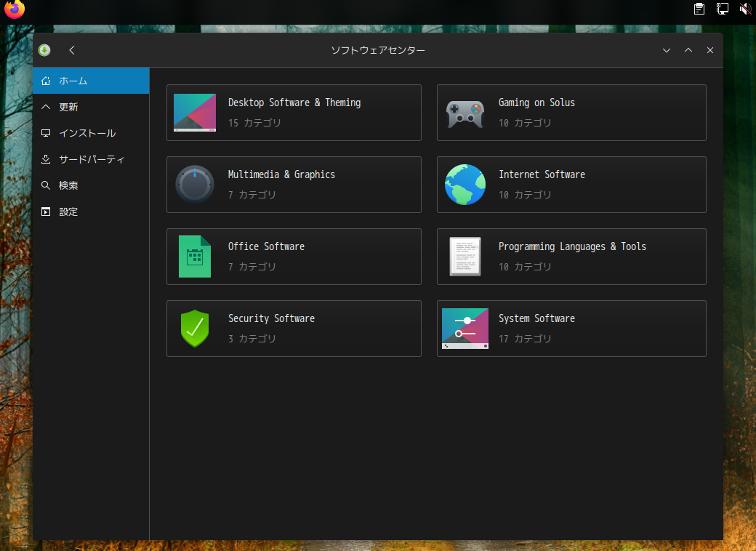Screen dimensions: 756x551
Task: Open the network display tray icon
Action: pos(723,9)
